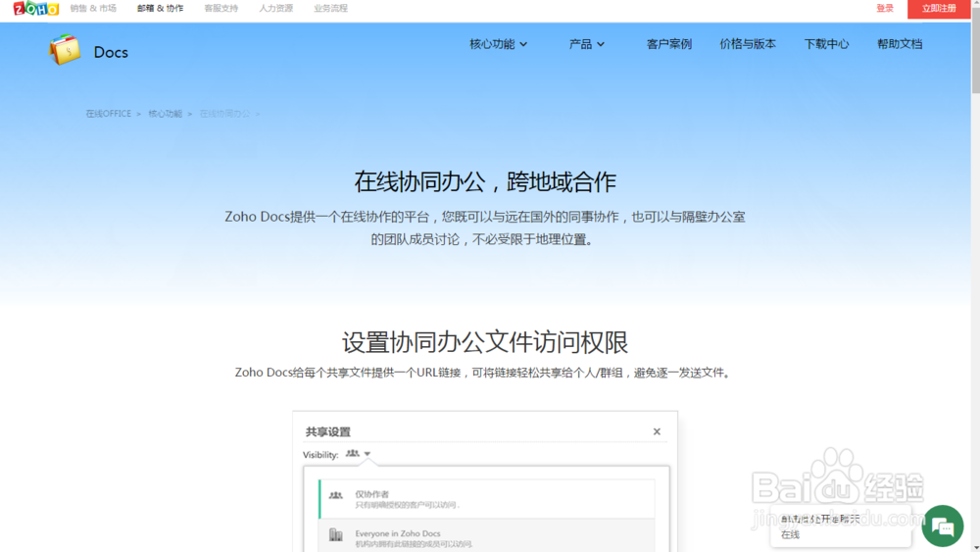Select the 仅协作者 visibility option

click(487, 499)
